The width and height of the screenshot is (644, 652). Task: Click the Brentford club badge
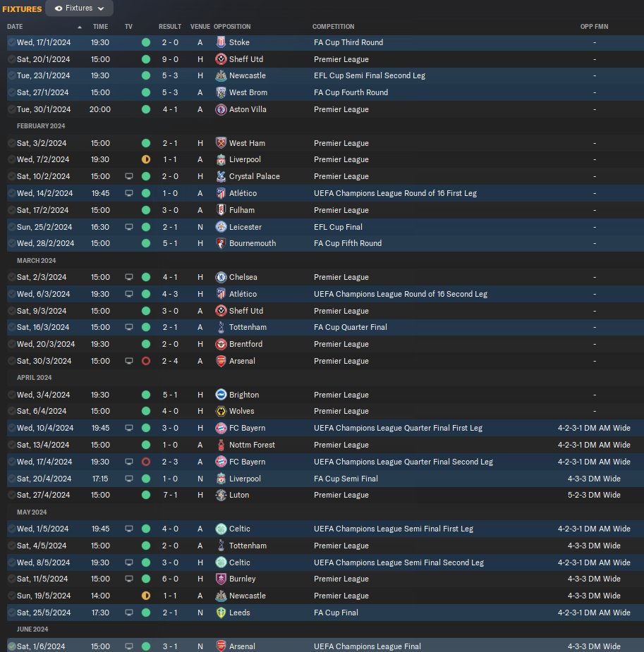click(221, 344)
